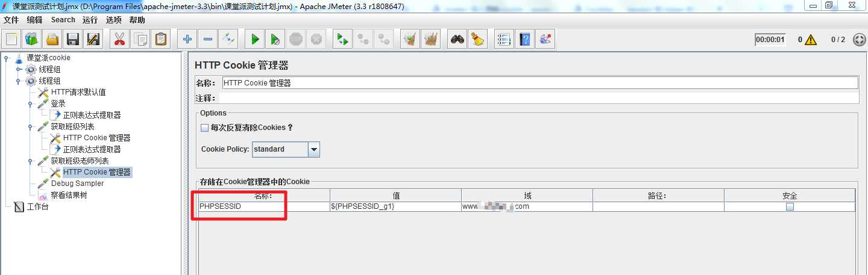The image size is (868, 275).
Task: Cut the selected element with scissors icon
Action: (119, 39)
